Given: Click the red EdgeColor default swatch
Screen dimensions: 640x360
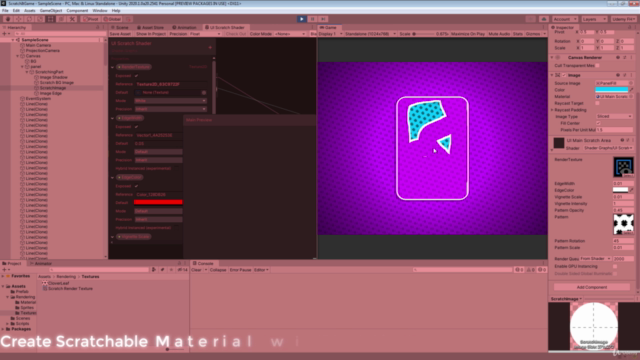Looking at the screenshot, I should pyautogui.click(x=158, y=202).
